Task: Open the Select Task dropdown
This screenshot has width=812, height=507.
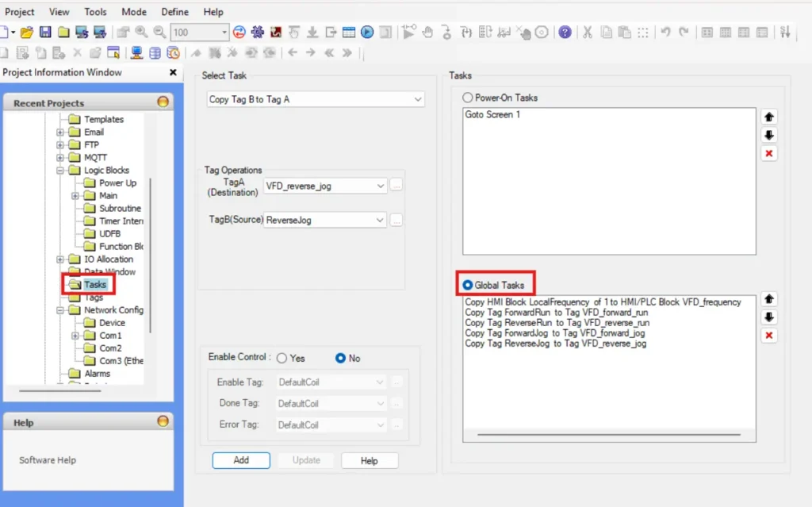Action: click(418, 98)
